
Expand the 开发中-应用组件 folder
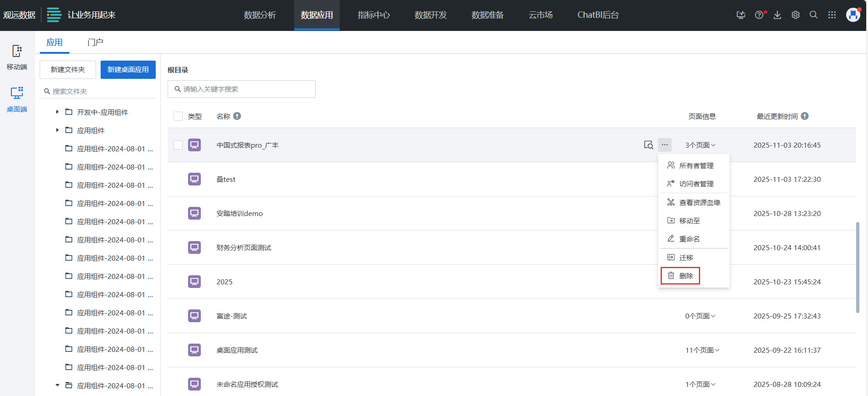(57, 112)
